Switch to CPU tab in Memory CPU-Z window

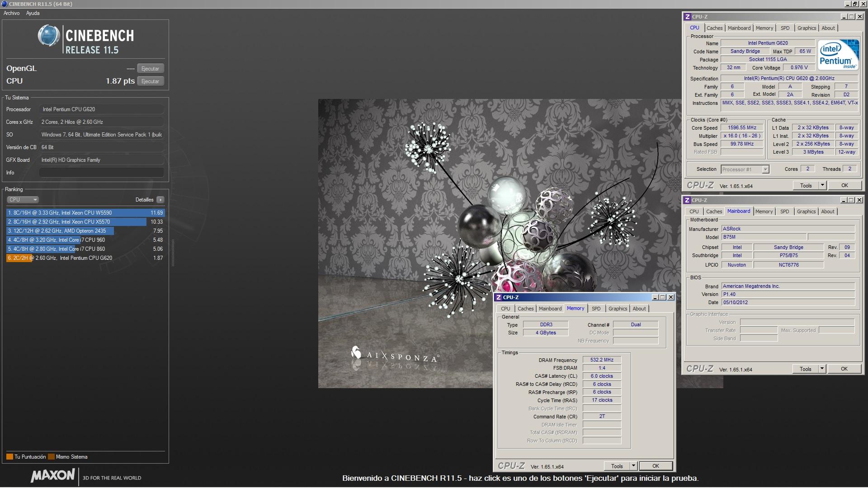coord(505,309)
